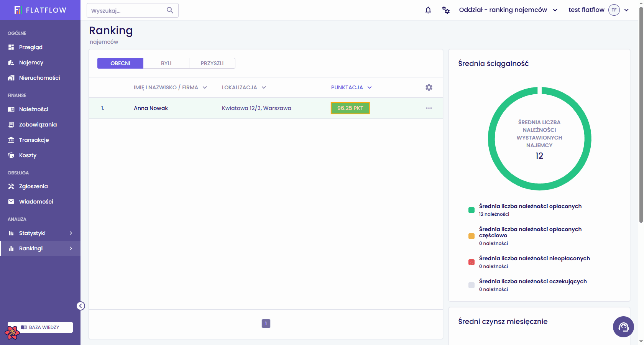
Task: Click the search magnifier icon
Action: tap(170, 10)
